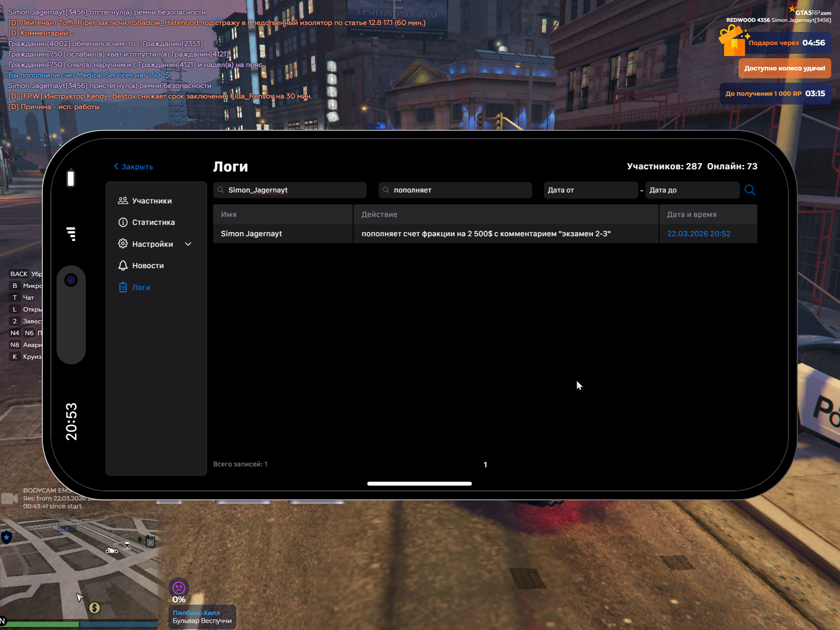Expand the Настройки settings chevron

188,244
